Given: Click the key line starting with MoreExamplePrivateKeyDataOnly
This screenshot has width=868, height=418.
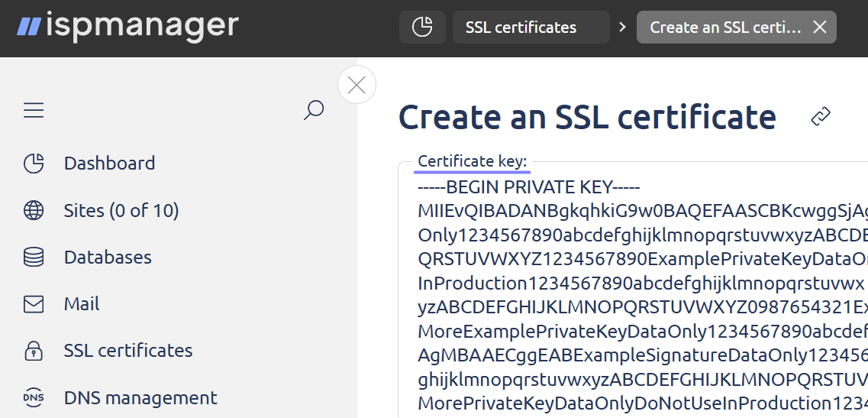Looking at the screenshot, I should point(643,331).
